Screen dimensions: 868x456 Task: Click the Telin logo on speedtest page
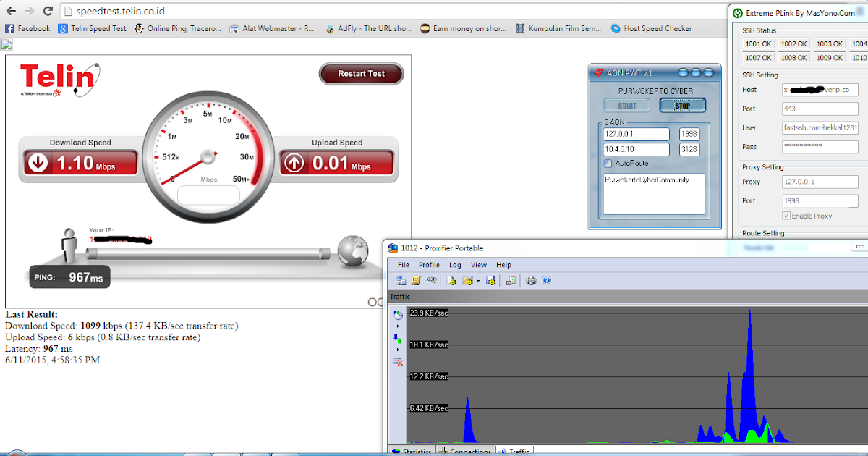(x=59, y=81)
